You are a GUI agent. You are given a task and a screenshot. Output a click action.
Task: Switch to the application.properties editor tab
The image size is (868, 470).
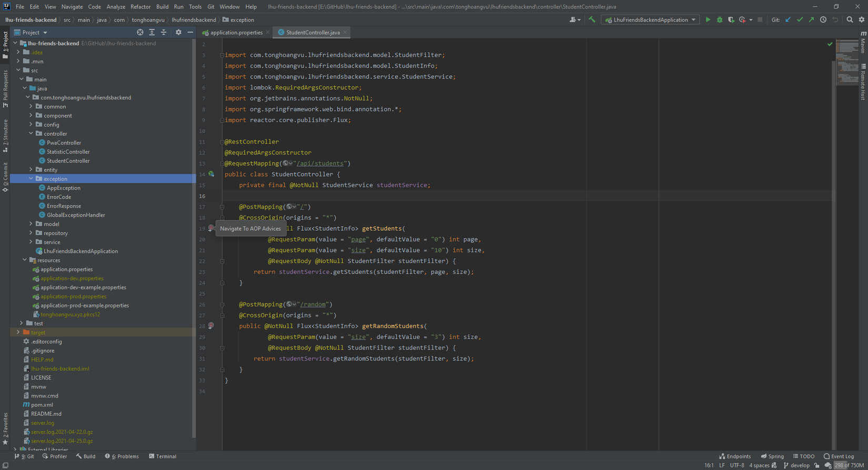tap(236, 33)
